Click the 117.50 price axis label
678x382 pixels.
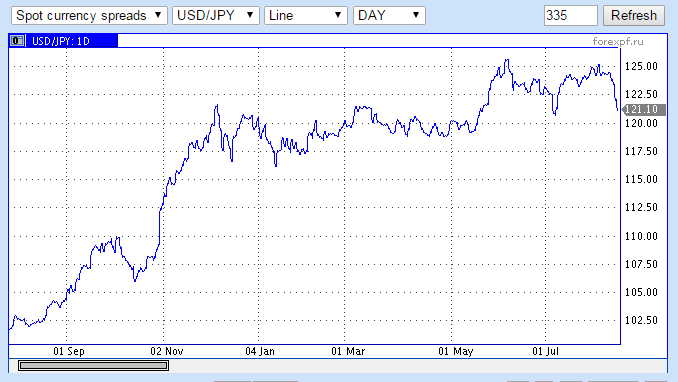coord(641,151)
